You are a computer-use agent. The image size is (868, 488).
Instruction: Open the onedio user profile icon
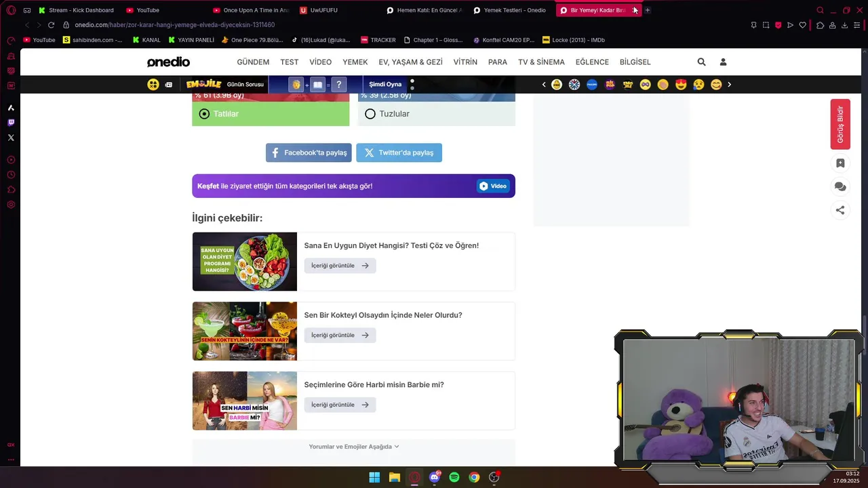coord(723,62)
